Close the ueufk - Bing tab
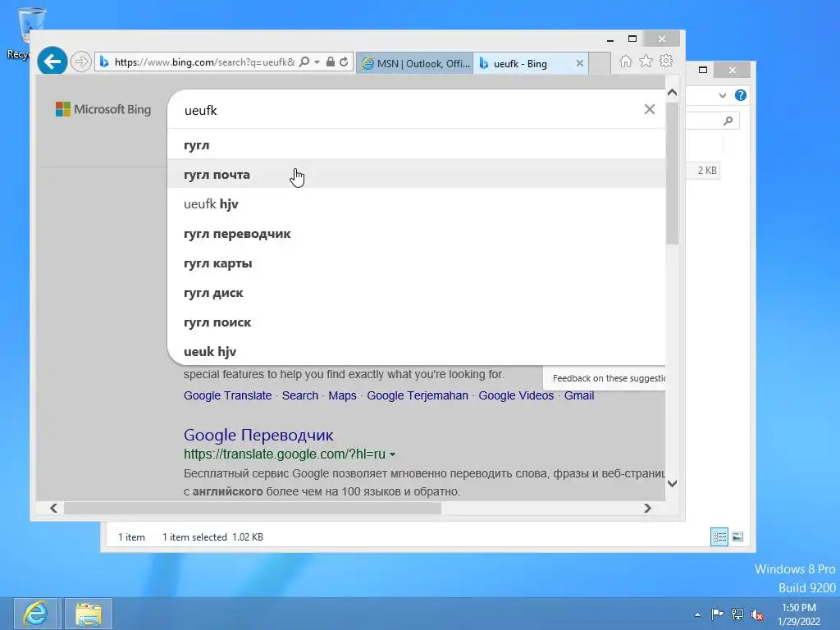840x630 pixels. [580, 63]
